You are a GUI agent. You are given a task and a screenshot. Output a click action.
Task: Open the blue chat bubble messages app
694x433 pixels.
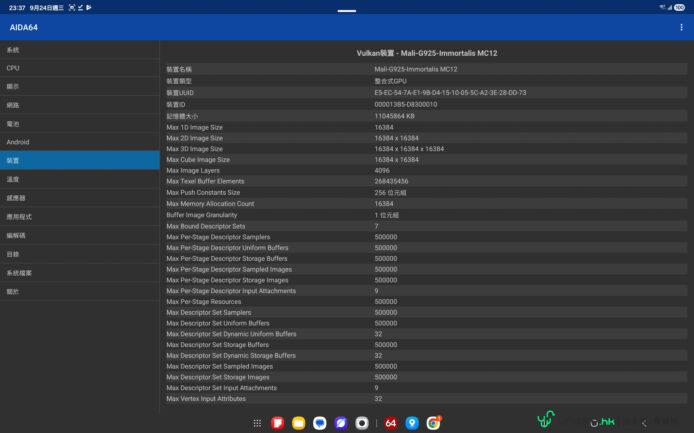click(320, 423)
